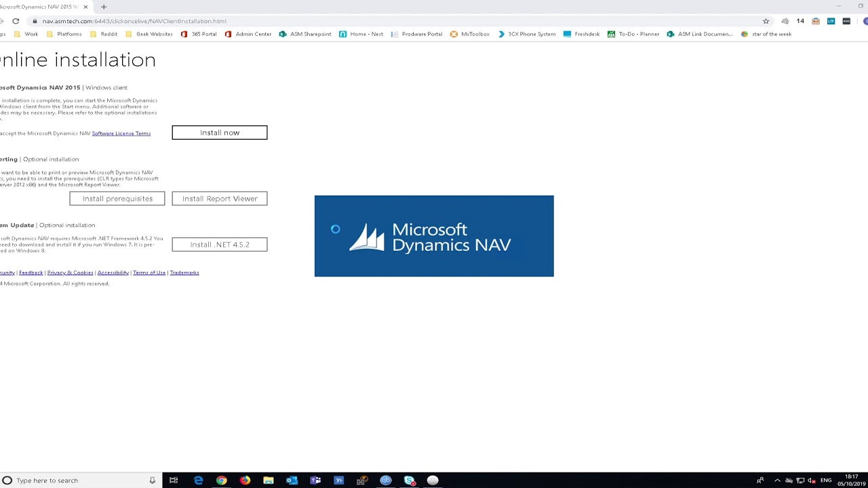Click the Install Report Viewer button
This screenshot has height=488, width=868.
click(220, 199)
